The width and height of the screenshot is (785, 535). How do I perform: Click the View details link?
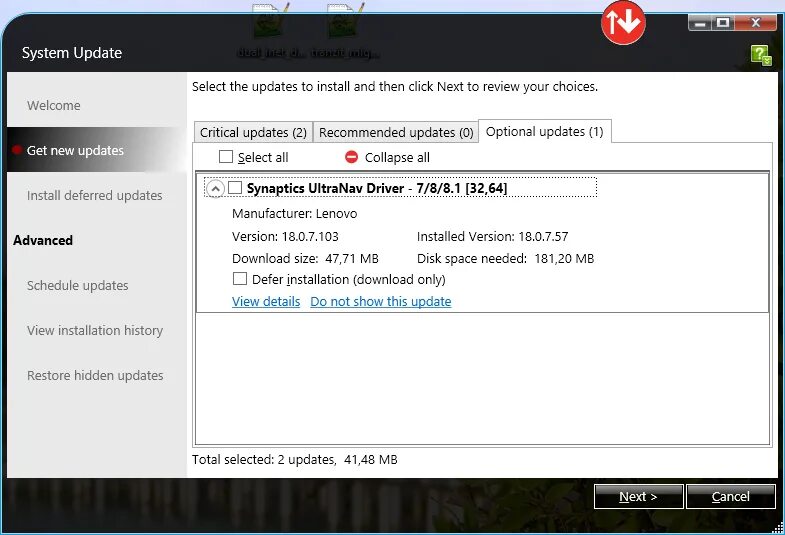(x=266, y=301)
